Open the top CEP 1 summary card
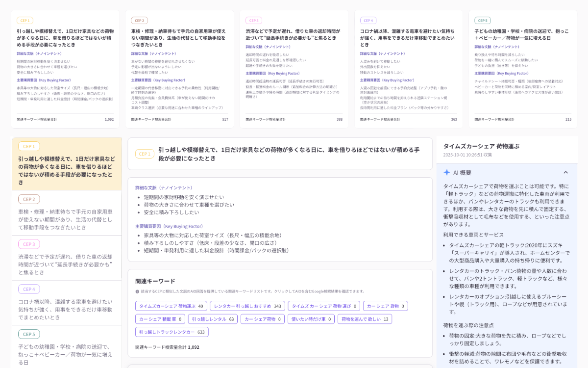 tap(65, 69)
